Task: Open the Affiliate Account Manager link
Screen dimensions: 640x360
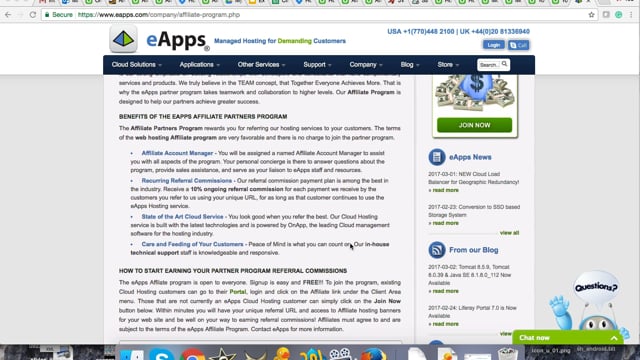Action: 177,153
